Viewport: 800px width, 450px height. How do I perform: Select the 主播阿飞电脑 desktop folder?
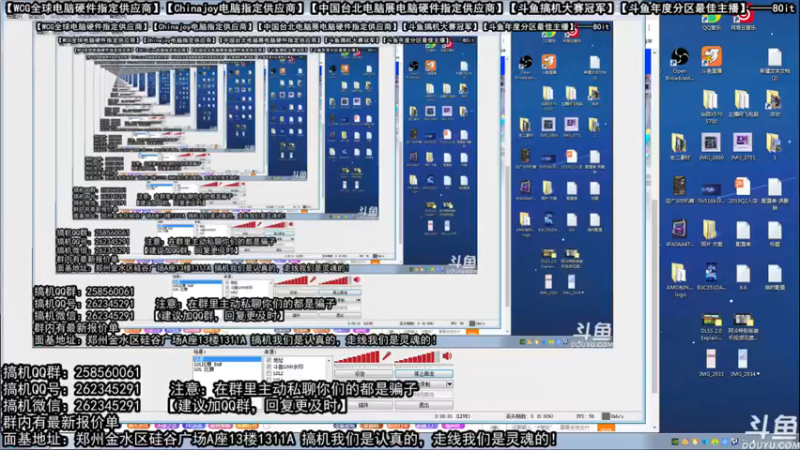(743, 104)
